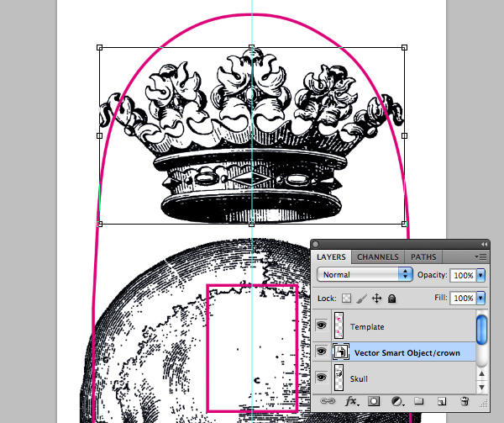Select the Layers tab
Screen dimensions: 504x423
(x=331, y=257)
